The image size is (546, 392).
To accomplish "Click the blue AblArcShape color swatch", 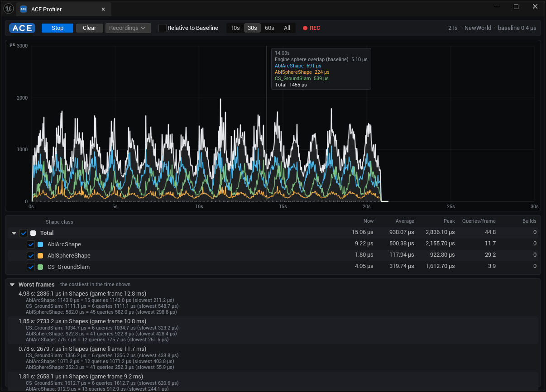I will tap(40, 244).
